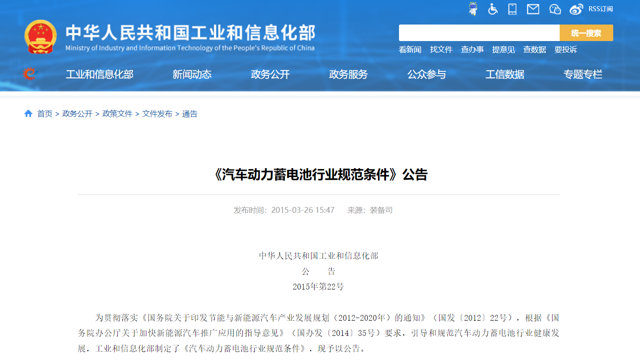Click the line 2015年第22号
The width and height of the screenshot is (640, 364).
click(318, 287)
